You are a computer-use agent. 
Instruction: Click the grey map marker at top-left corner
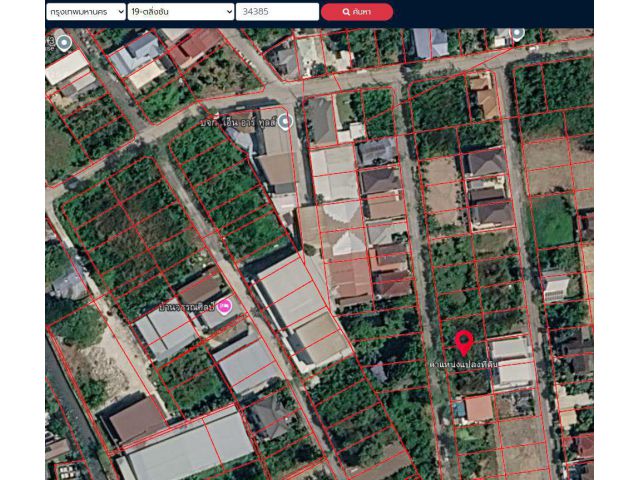pyautogui.click(x=64, y=43)
